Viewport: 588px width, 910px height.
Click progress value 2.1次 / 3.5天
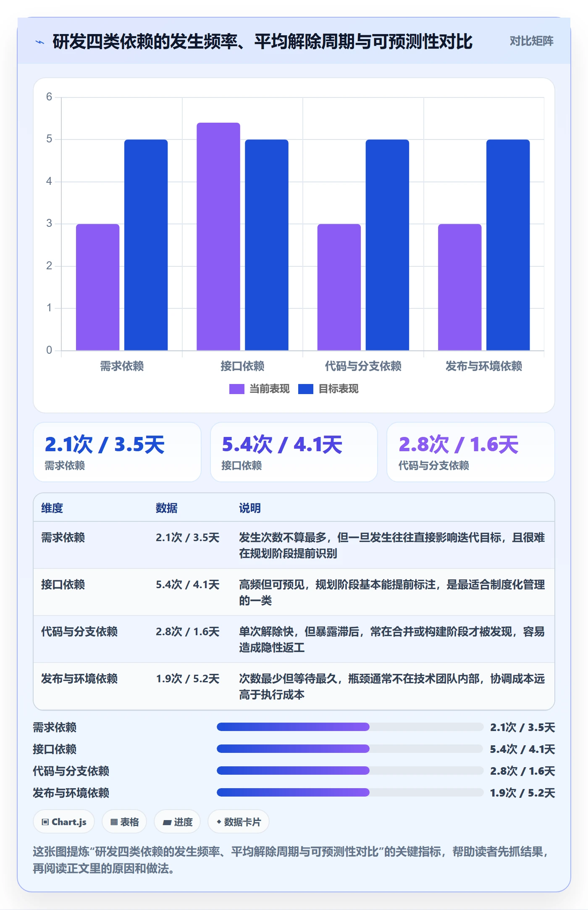pos(522,727)
